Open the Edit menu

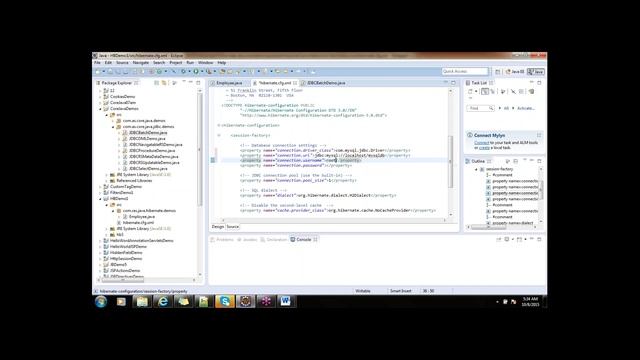[x=108, y=63]
